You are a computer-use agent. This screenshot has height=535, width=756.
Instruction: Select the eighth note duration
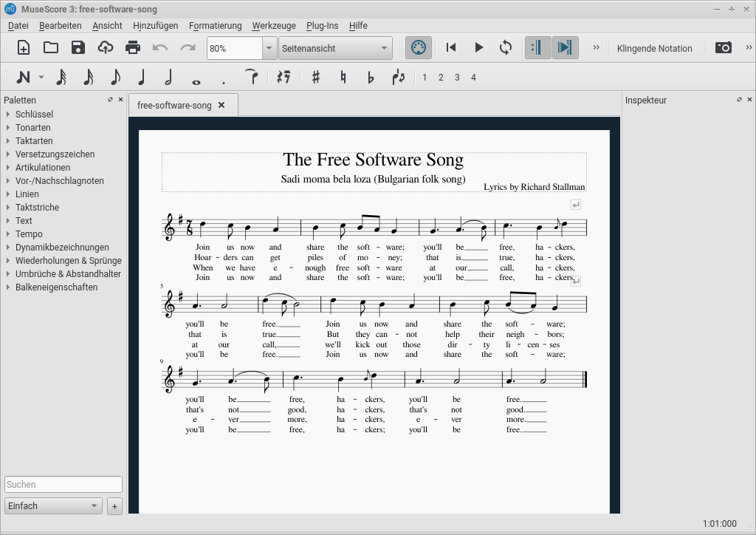(x=115, y=77)
